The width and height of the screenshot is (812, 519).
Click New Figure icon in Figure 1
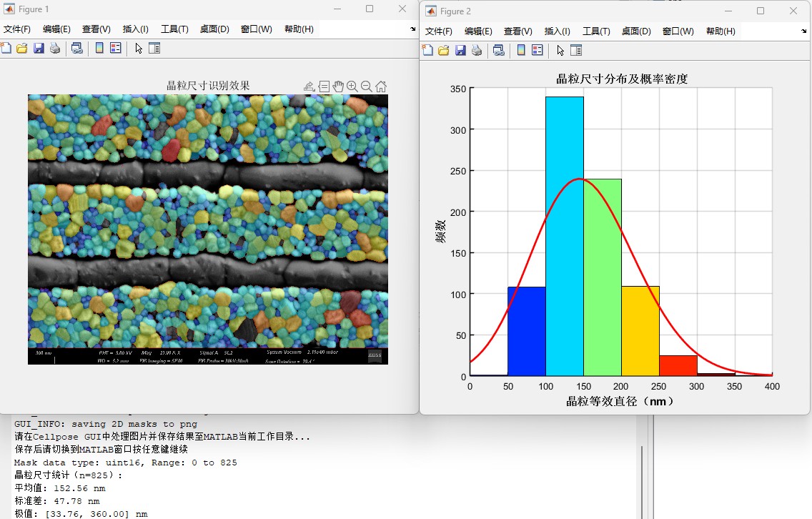point(6,49)
